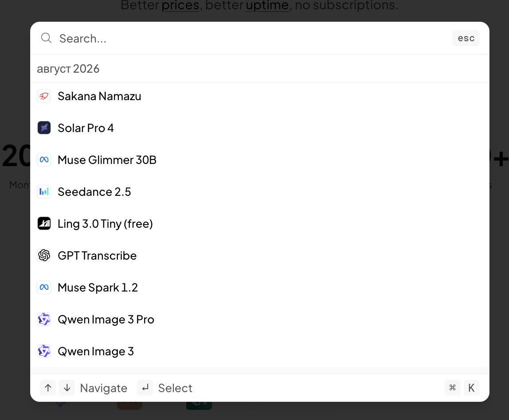Image resolution: width=509 pixels, height=420 pixels.
Task: Click the Qwen logo beside Qwen Image 3 Pro
Action: 44,319
